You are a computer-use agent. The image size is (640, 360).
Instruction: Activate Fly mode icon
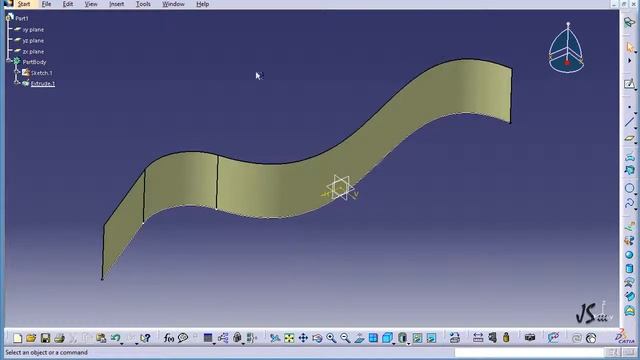[x=275, y=338]
